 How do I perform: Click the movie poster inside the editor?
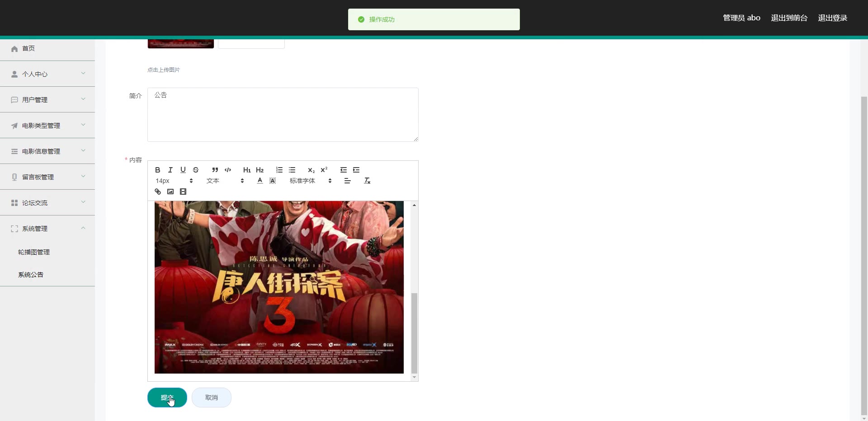tap(279, 287)
